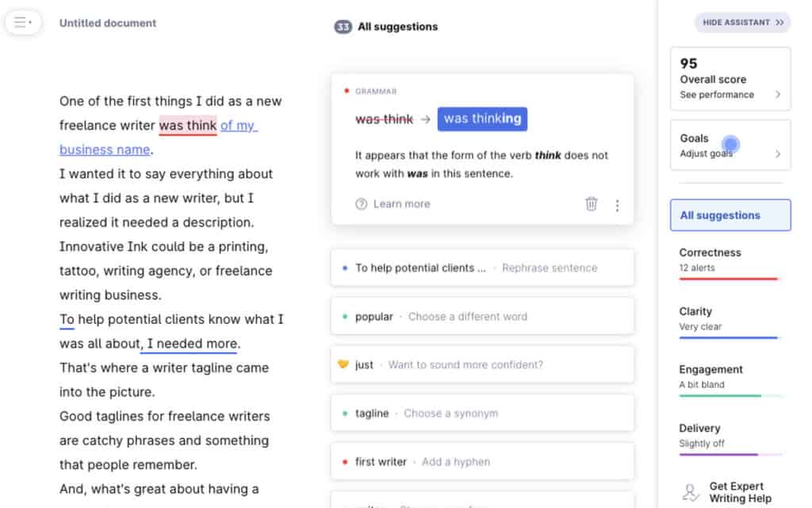
Task: Dismiss suggestion with the trash icon
Action: tap(592, 204)
